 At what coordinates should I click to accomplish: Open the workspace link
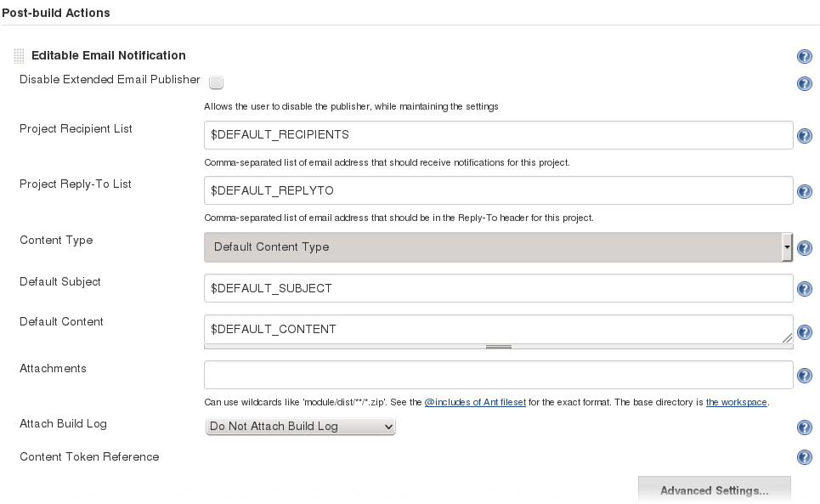[x=736, y=402]
